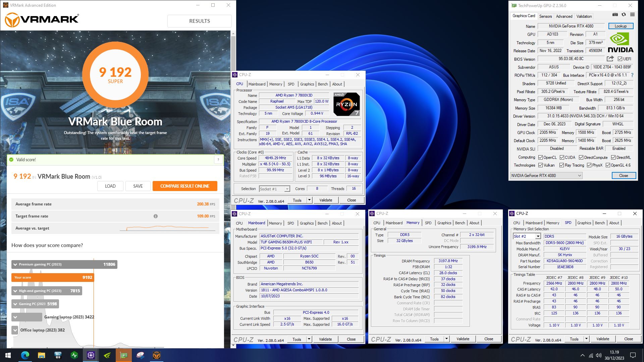Expand the Office laptop (2023) entry
Screen dimensions: 644x362
(15, 330)
